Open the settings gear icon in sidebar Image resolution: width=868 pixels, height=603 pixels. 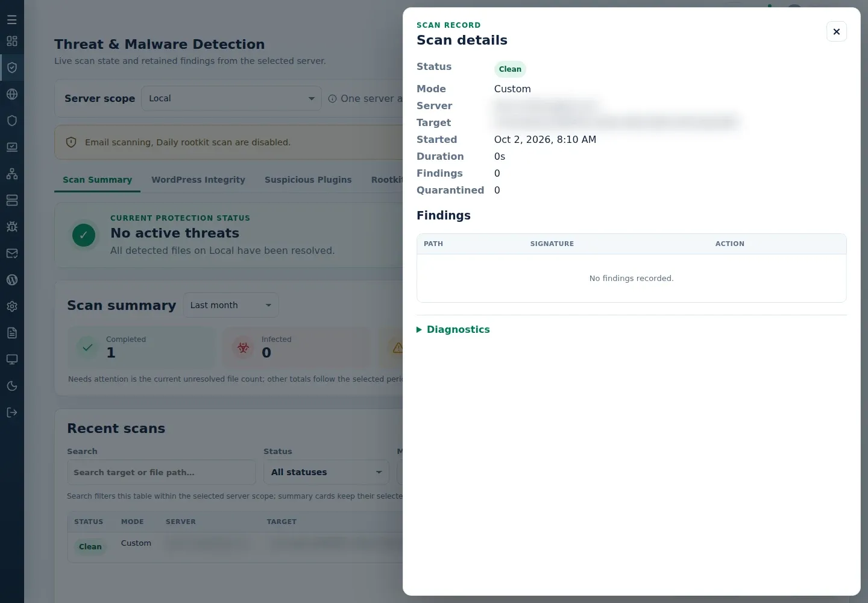(12, 306)
